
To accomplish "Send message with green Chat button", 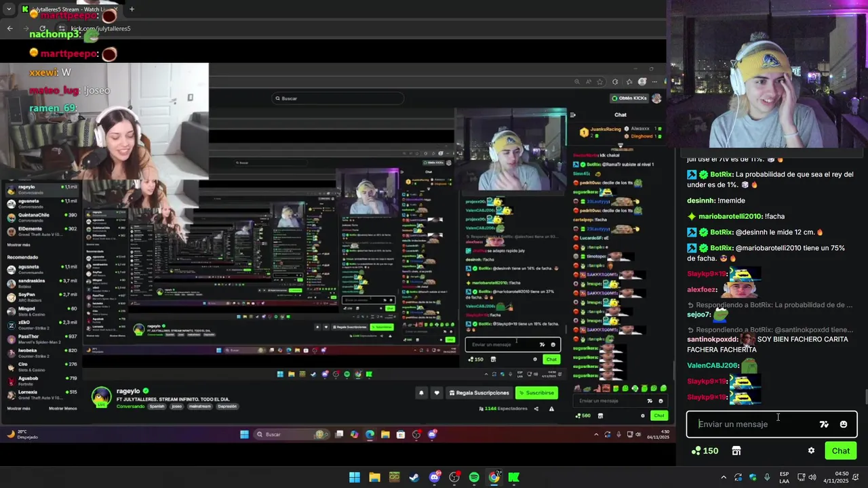I will coord(841,451).
